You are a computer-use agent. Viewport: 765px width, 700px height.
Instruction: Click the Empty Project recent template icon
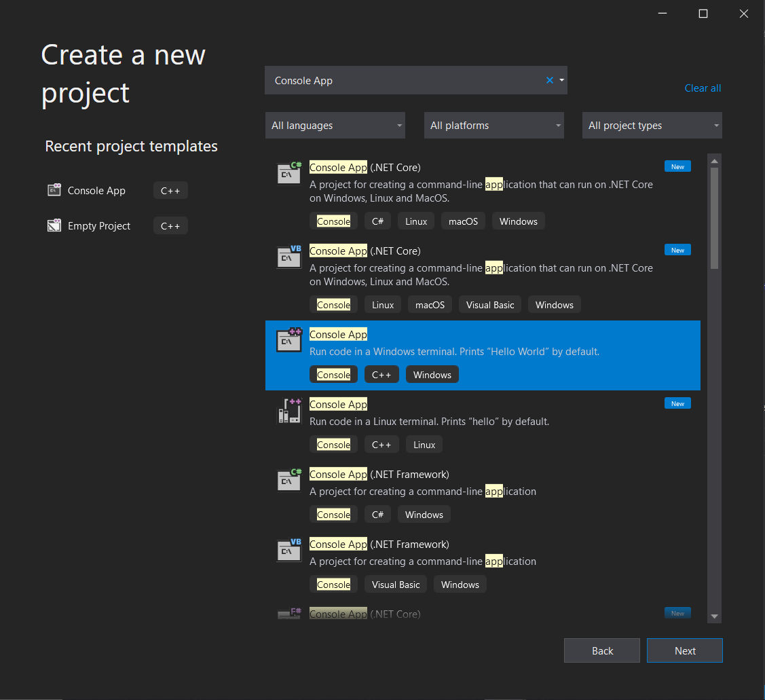(54, 225)
